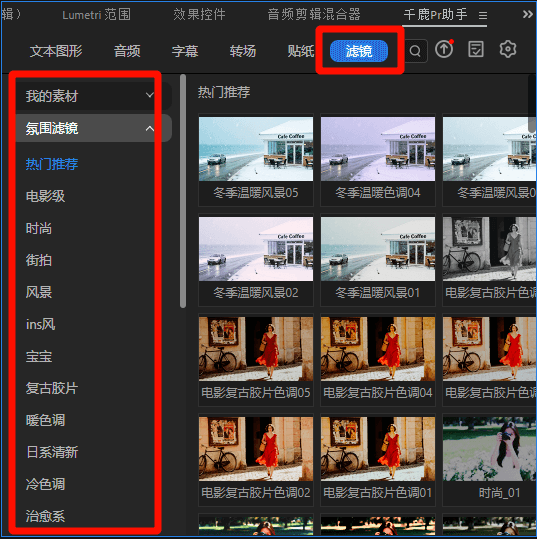Click the upload arrow icon with red dot
Image resolution: width=537 pixels, height=539 pixels.
(x=444, y=49)
